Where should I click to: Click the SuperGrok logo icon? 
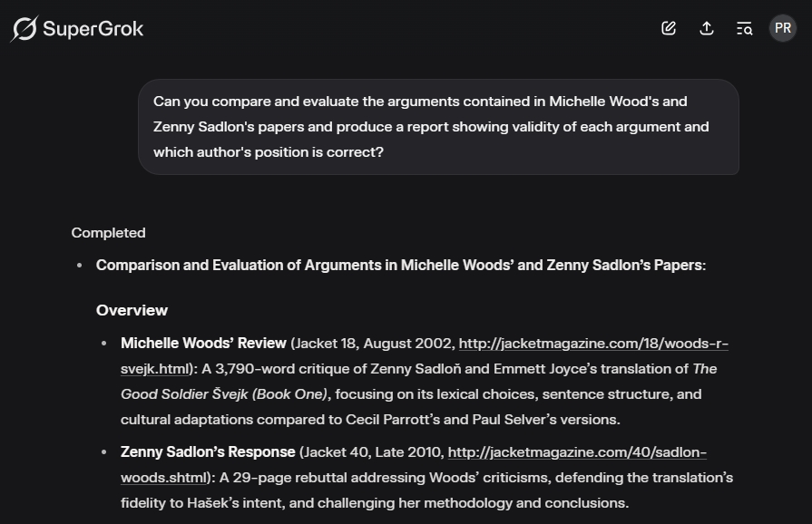pos(24,29)
